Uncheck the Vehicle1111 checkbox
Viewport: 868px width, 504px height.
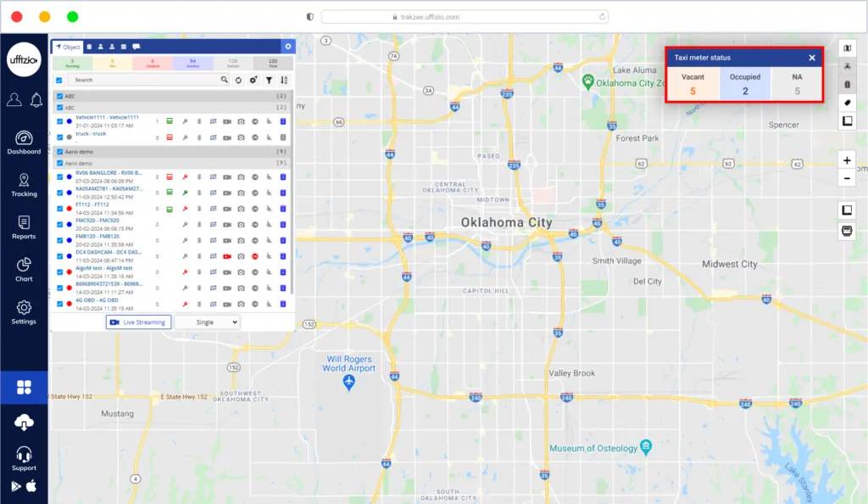pos(59,121)
